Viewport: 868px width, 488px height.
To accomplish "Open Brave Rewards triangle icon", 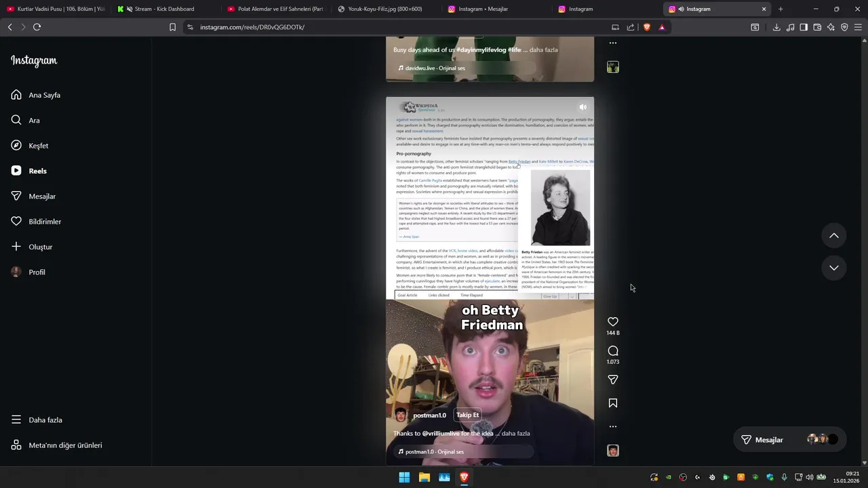I will [662, 27].
